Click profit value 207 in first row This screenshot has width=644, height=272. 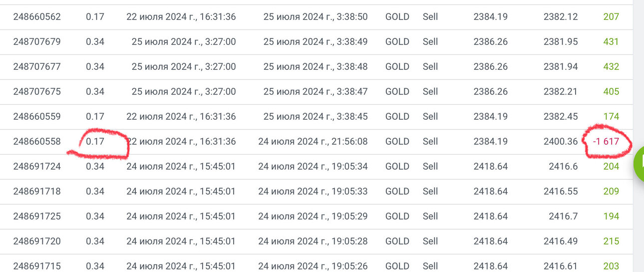click(x=611, y=16)
